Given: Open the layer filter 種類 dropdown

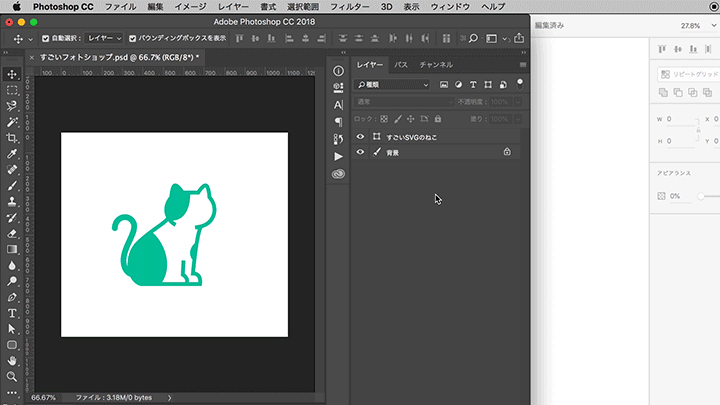Looking at the screenshot, I should pyautogui.click(x=394, y=85).
